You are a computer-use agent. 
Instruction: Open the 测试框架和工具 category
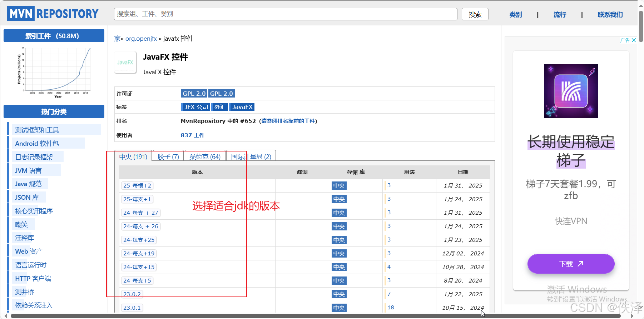pyautogui.click(x=37, y=130)
